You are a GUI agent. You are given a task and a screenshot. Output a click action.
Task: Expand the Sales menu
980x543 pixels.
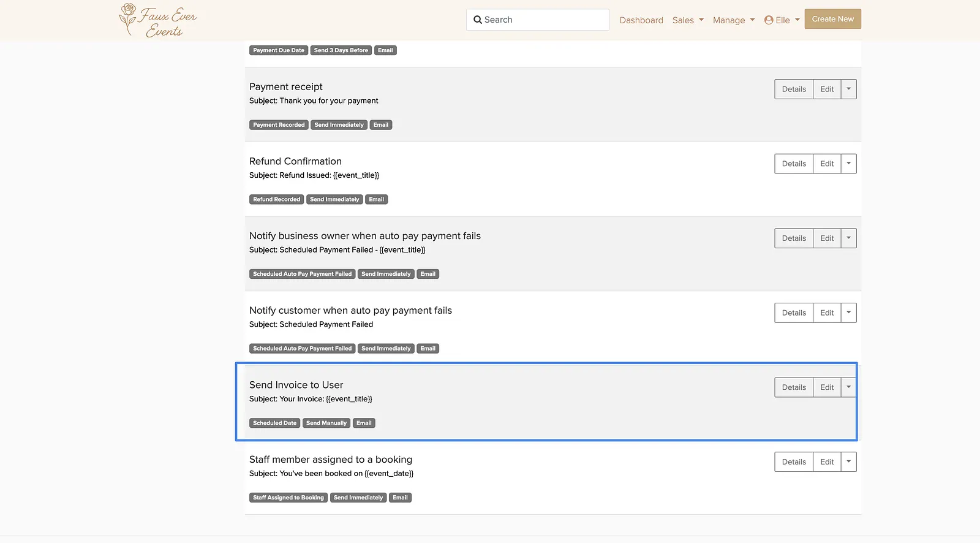point(688,20)
